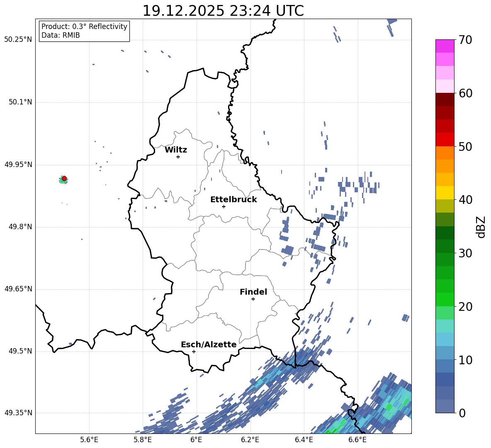The image size is (491, 448).
Task: Click the title 19.12.2025 23:24 UTC
Action: click(223, 11)
